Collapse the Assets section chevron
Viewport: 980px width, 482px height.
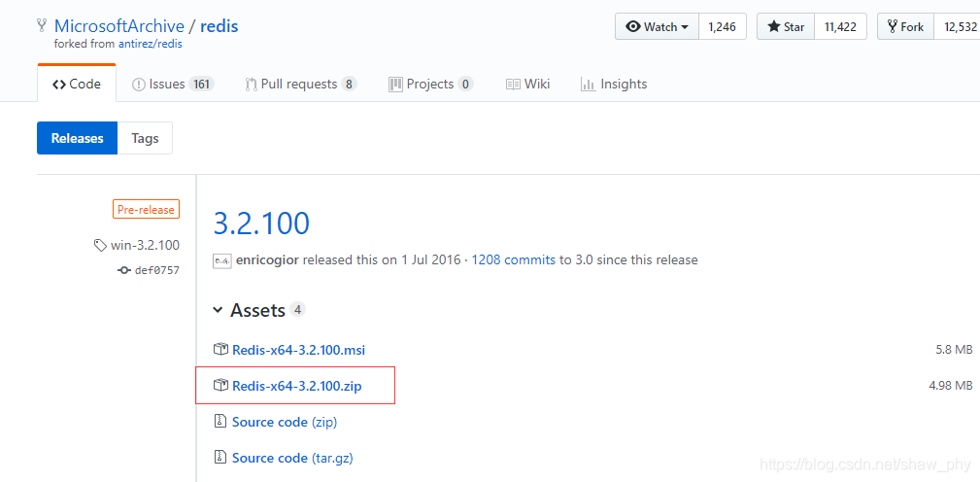tap(218, 309)
